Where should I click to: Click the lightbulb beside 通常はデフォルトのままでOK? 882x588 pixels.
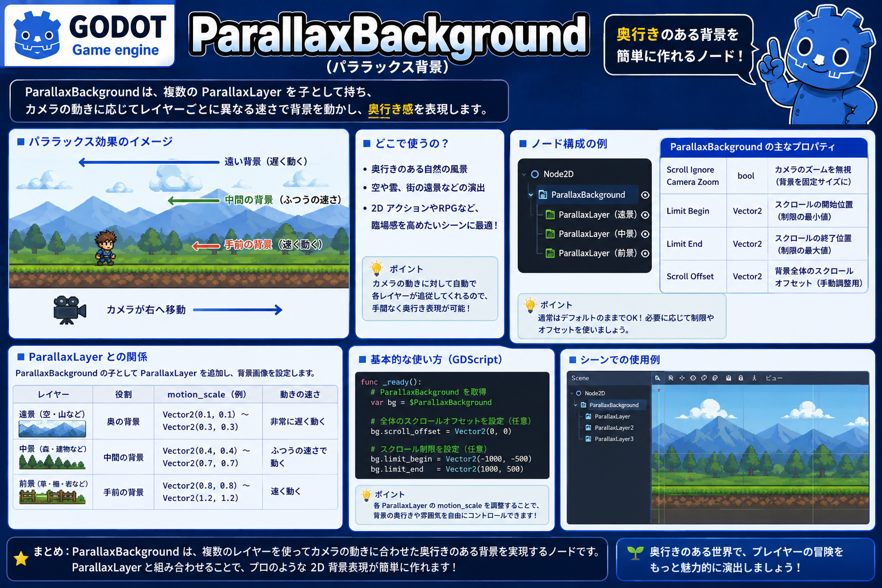click(x=530, y=305)
